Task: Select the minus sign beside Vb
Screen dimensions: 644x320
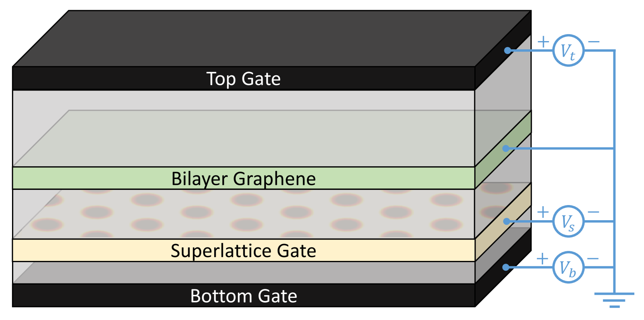Action: point(593,259)
